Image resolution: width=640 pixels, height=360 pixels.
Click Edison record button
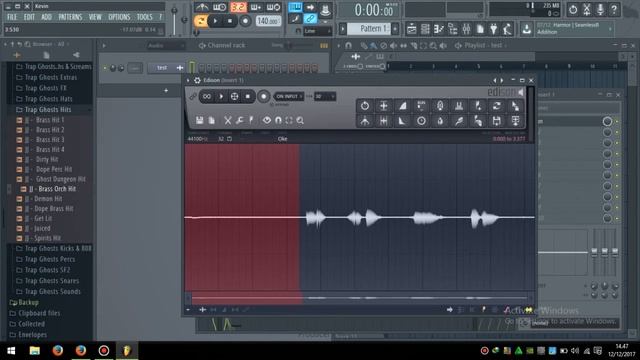pyautogui.click(x=264, y=96)
